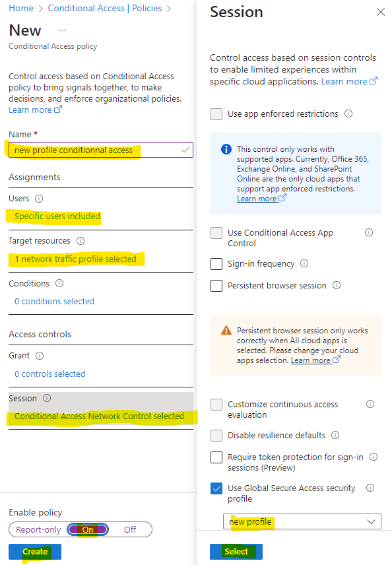Click info icon beside Target resources
The width and height of the screenshot is (392, 565).
coord(81,241)
